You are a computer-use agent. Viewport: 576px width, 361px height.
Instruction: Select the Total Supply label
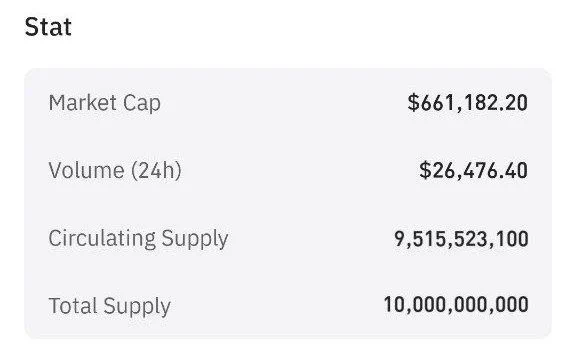(110, 306)
